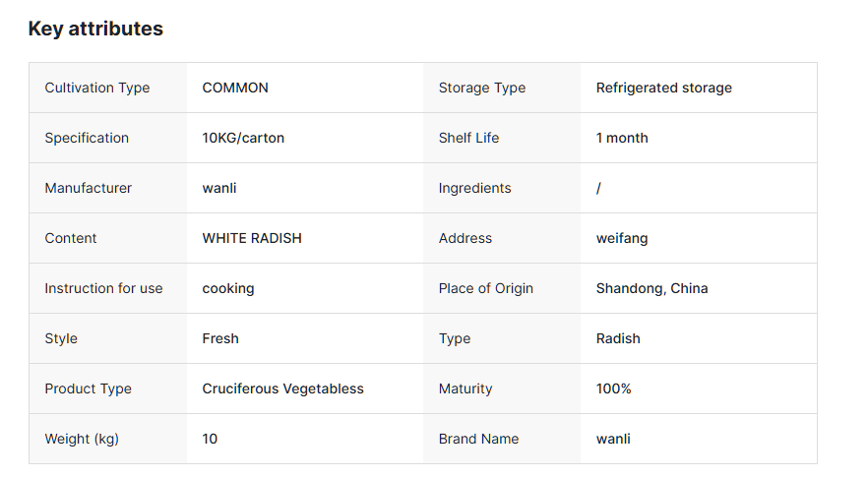This screenshot has height=478, width=868.
Task: Click the Ingredients label
Action: (475, 188)
